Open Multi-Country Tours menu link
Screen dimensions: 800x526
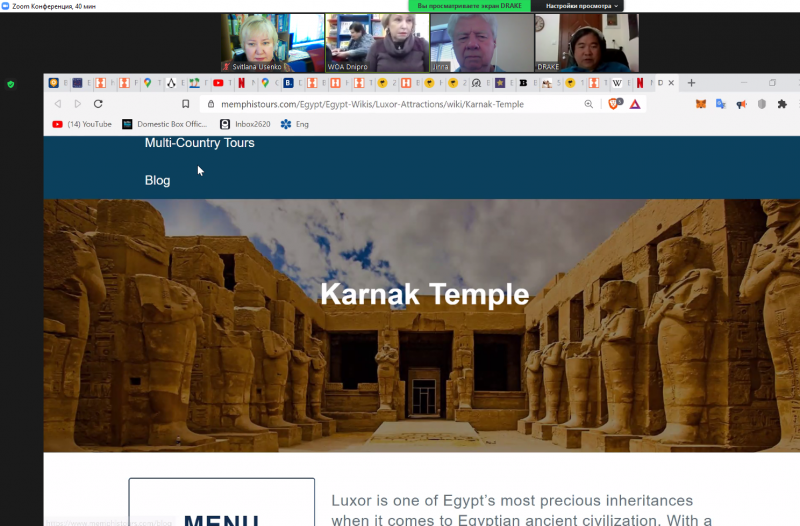tap(199, 143)
